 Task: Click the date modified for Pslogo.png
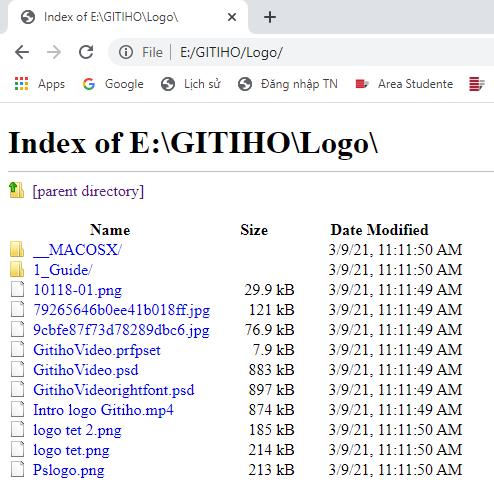tap(395, 470)
